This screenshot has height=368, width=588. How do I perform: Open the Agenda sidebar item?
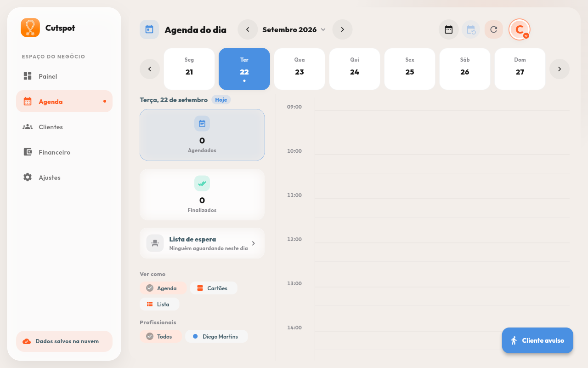64,102
